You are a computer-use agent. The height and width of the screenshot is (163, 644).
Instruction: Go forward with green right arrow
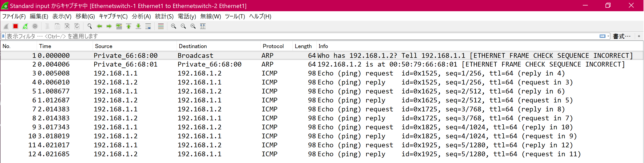pyautogui.click(x=109, y=26)
